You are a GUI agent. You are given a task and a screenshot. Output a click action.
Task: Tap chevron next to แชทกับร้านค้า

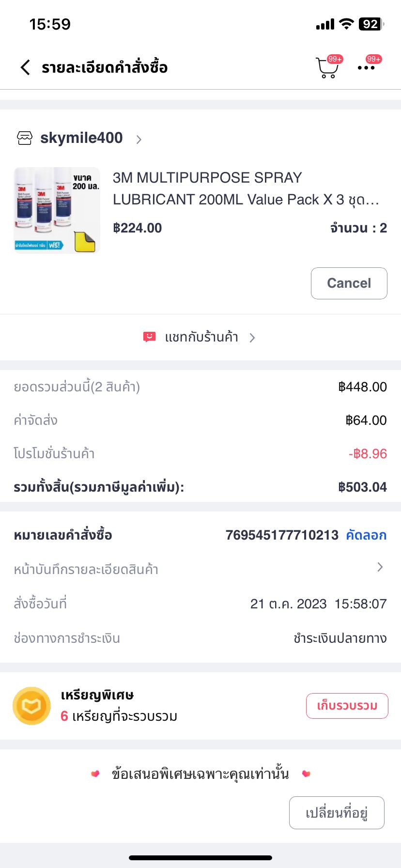click(252, 338)
